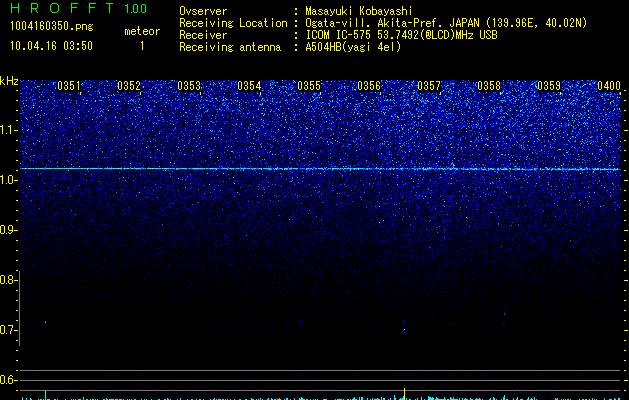Click the kHz axis unit label
Viewport: 629px width, 400px height.
[9, 81]
